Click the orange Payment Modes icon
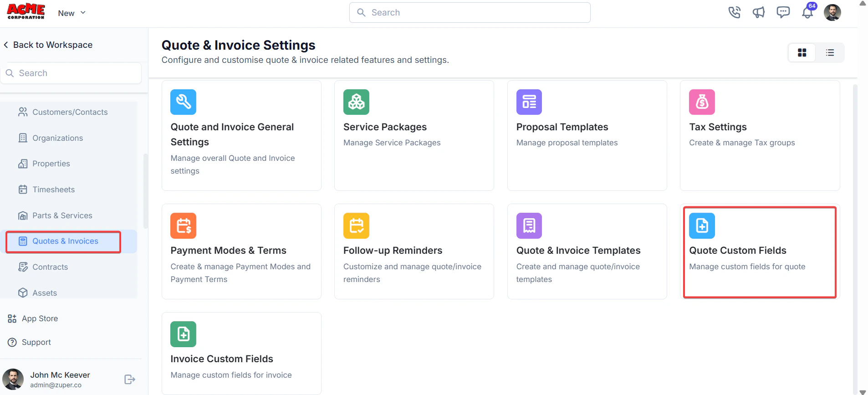Screen dimensions: 868x395 [x=183, y=226]
